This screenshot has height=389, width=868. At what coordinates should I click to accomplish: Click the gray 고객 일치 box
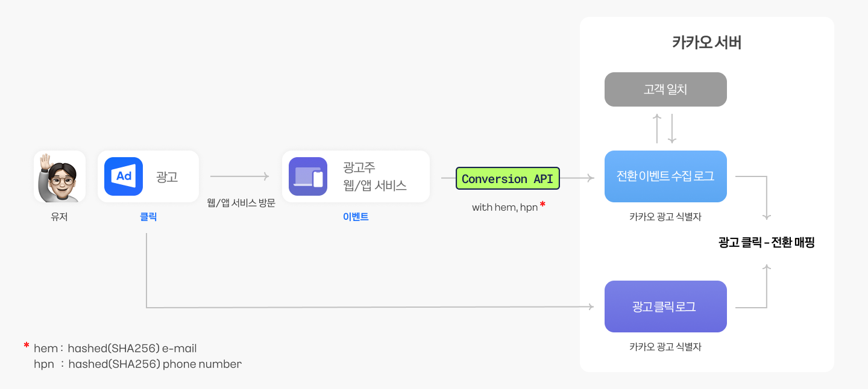click(x=665, y=90)
